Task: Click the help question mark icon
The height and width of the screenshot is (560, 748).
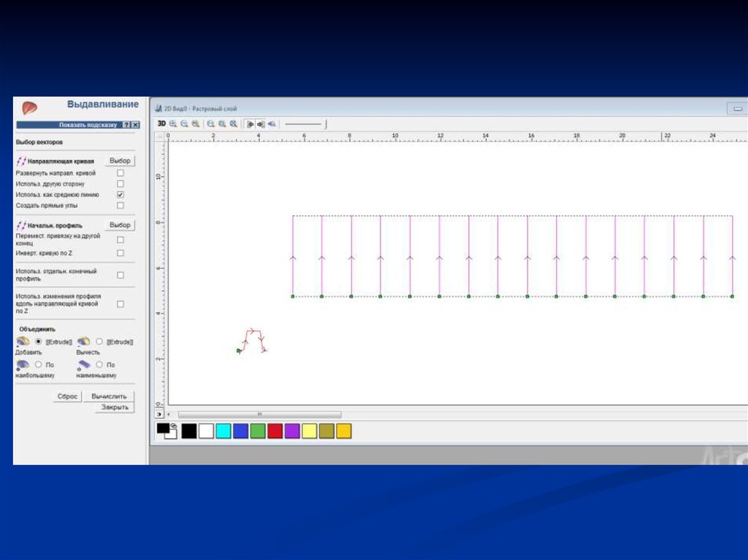Action: click(x=126, y=126)
